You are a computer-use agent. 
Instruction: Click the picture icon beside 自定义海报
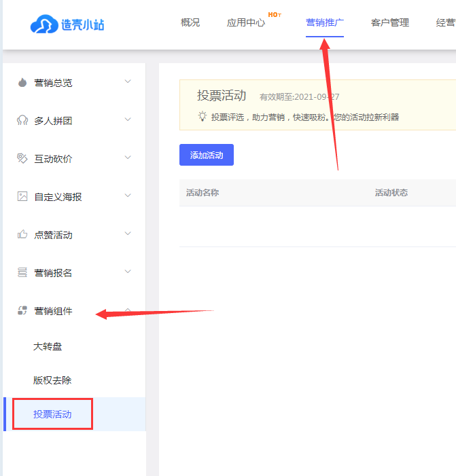22,196
